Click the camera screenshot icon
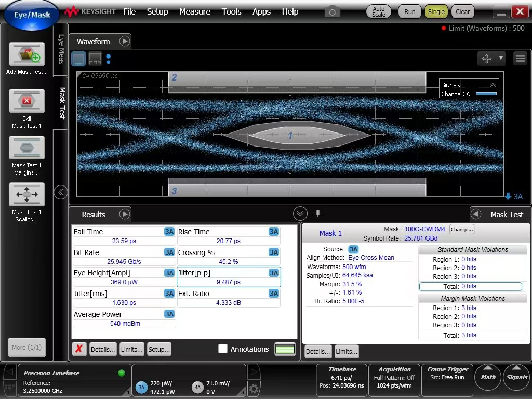This screenshot has width=532, height=399. pyautogui.click(x=332, y=11)
